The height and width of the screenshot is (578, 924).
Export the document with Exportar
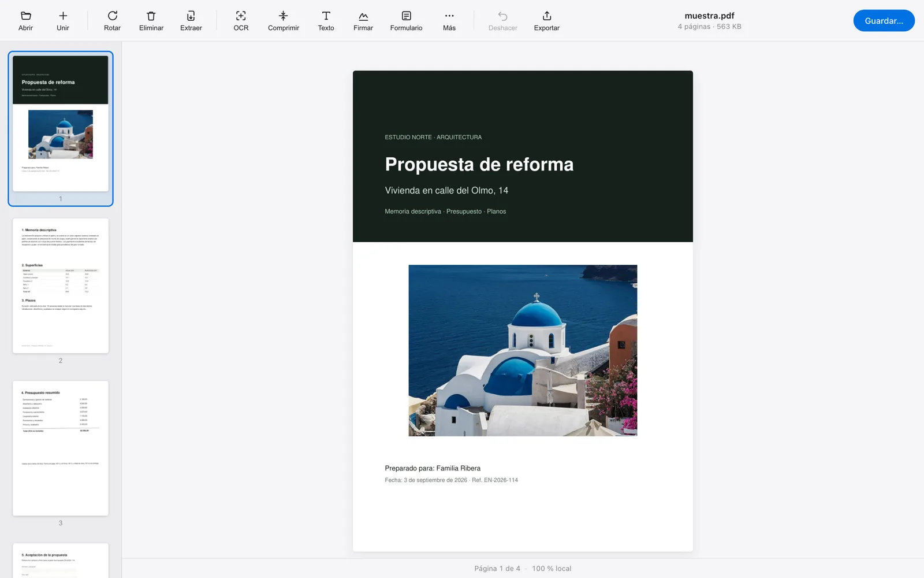547,21
